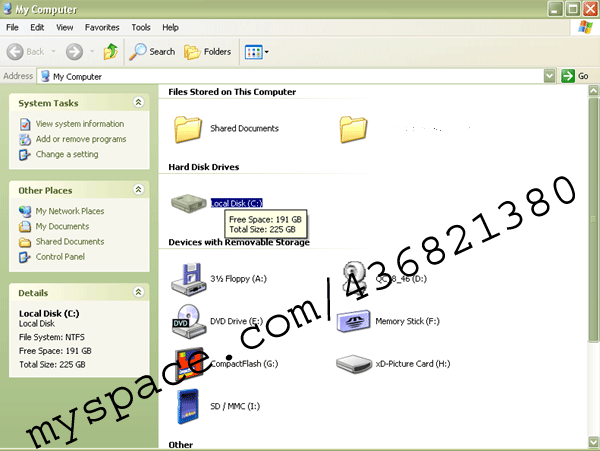Screen dimensions: 600x451
Task: Collapse the Other Places panel
Action: point(139,189)
